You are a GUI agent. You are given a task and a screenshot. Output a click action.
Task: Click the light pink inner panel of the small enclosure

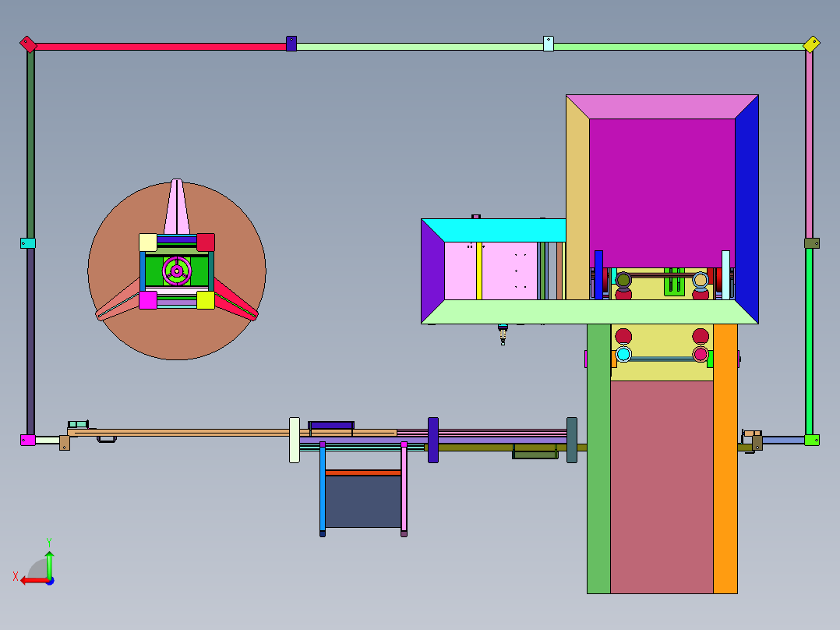[509, 271]
